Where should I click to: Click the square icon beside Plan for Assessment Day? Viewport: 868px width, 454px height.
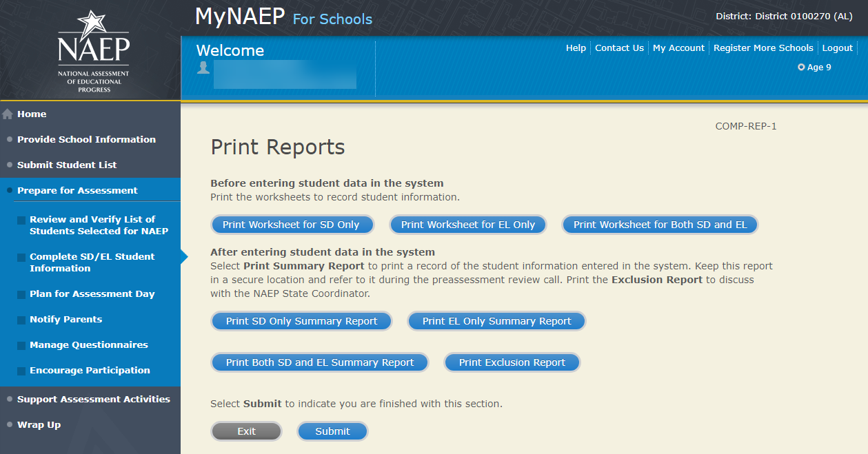22,295
